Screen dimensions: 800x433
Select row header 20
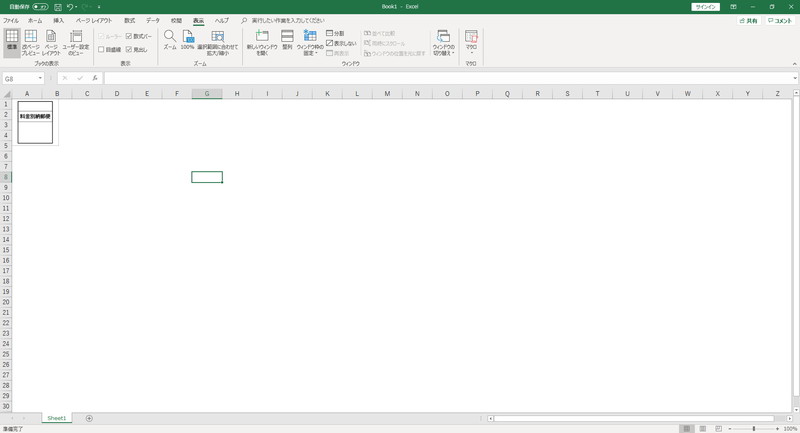6,302
